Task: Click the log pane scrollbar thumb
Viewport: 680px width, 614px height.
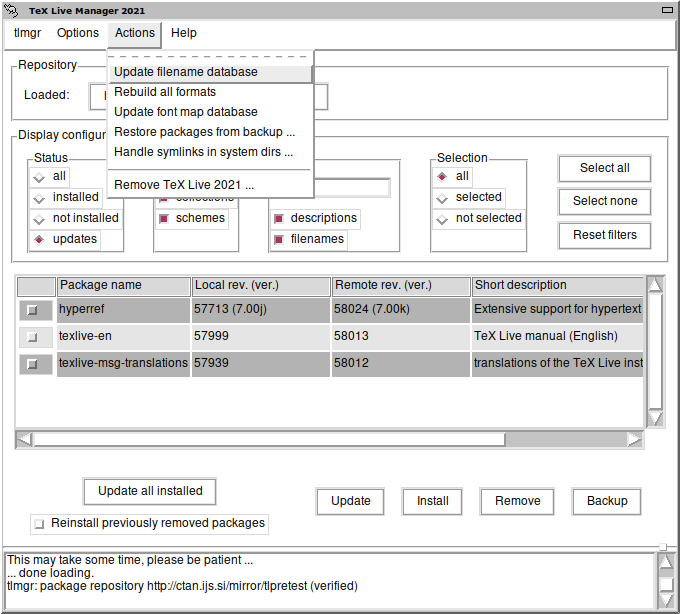Action: click(666, 584)
